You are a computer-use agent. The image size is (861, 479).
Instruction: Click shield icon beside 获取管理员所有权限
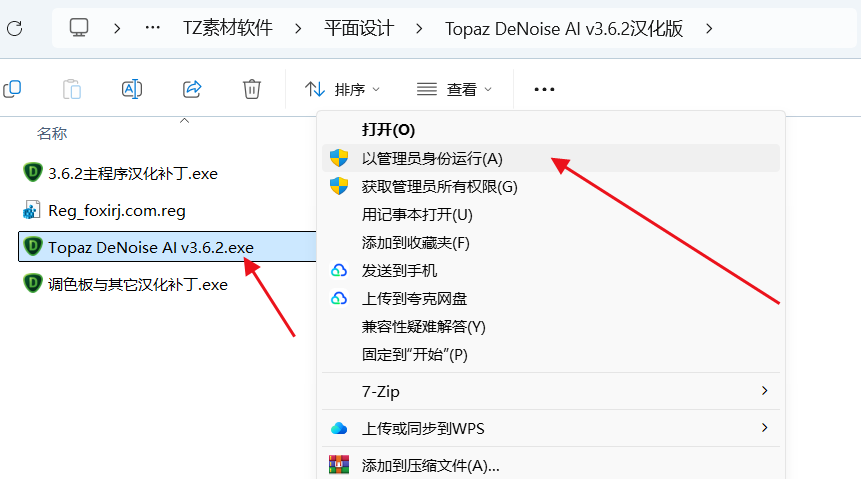click(339, 186)
